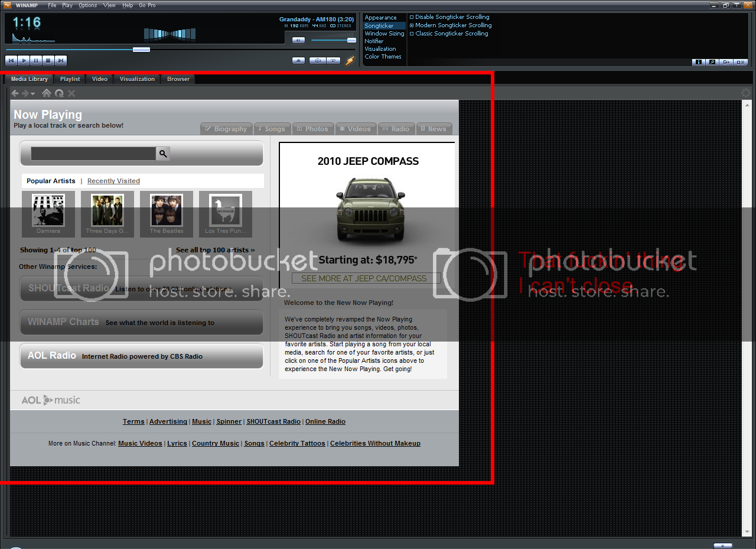Stop the current song
The width and height of the screenshot is (756, 549).
pyautogui.click(x=48, y=60)
